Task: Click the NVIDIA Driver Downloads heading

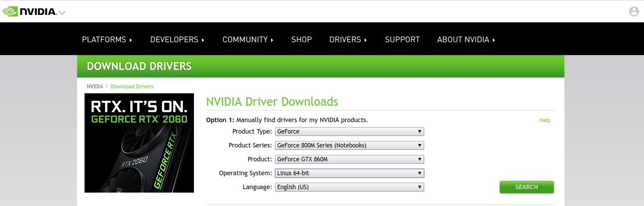Action: click(272, 102)
